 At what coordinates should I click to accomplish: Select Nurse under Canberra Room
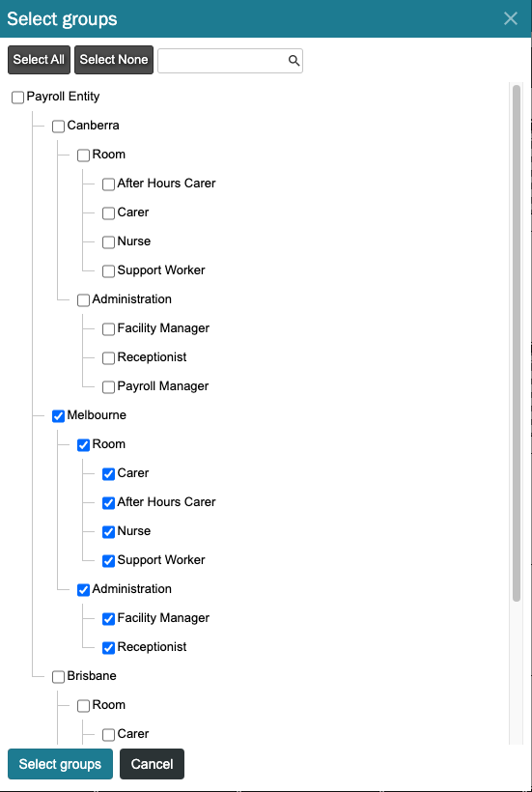click(x=108, y=242)
